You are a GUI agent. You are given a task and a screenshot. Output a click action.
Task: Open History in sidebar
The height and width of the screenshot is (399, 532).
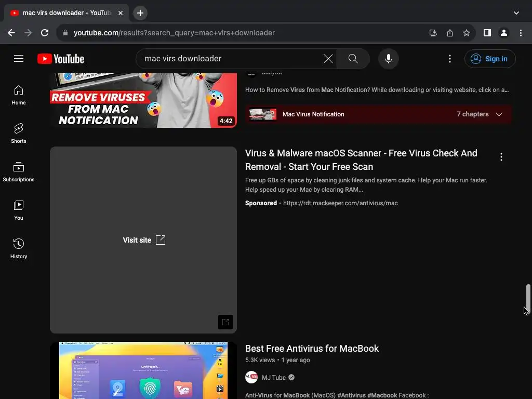tap(19, 249)
